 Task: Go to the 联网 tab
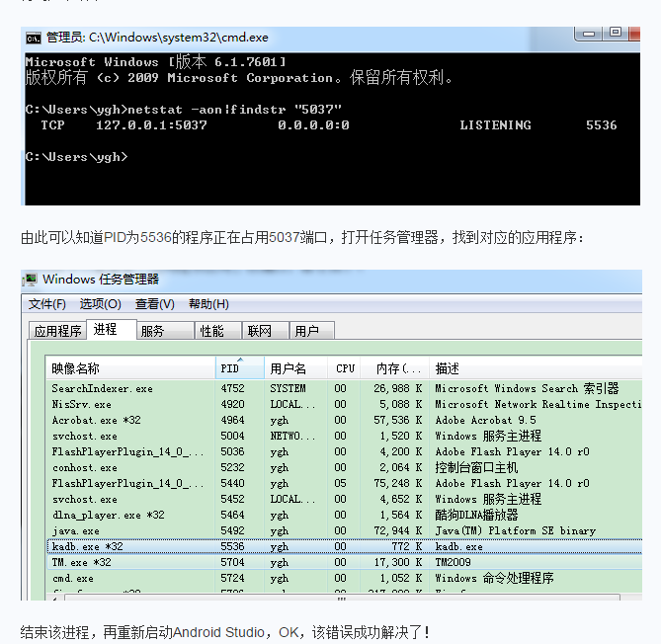tap(265, 331)
